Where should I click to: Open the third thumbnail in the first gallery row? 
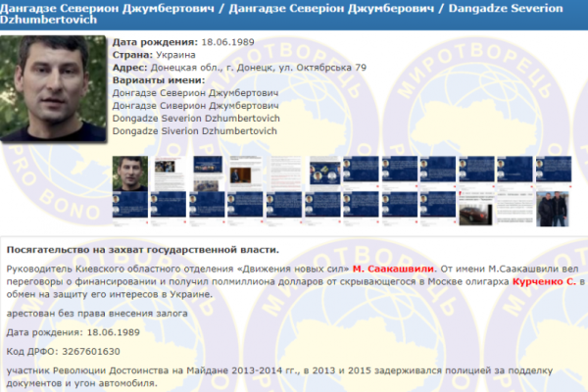(208, 173)
